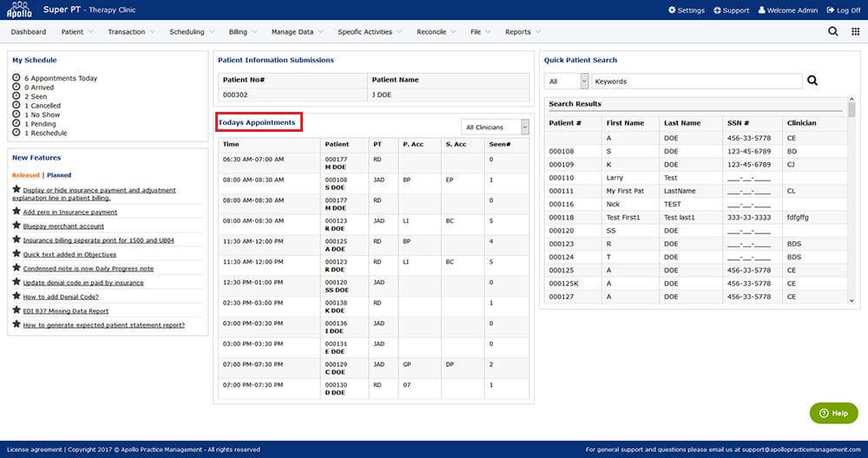This screenshot has height=458, width=868.
Task: Select search result patient 000125K
Action: [x=696, y=283]
